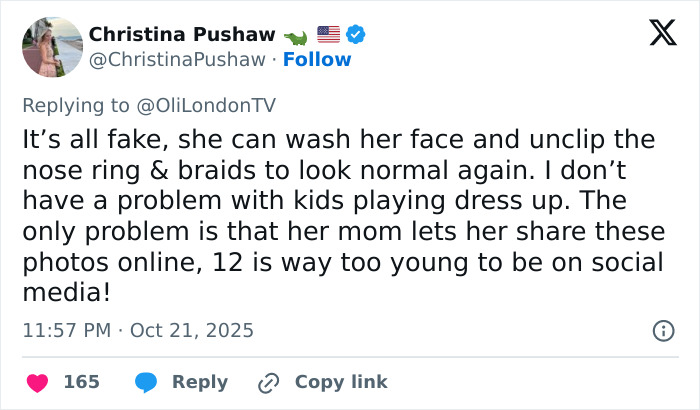This screenshot has width=700, height=410.
Task: Click the chain link copy icon
Action: pos(268,382)
